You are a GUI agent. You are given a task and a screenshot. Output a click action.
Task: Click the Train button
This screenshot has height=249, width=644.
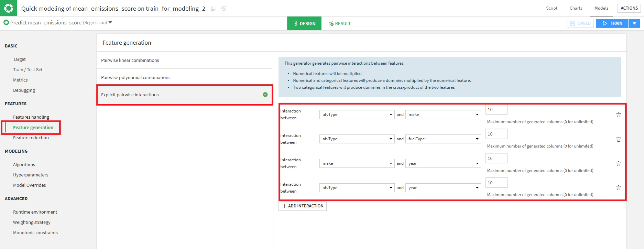click(612, 23)
